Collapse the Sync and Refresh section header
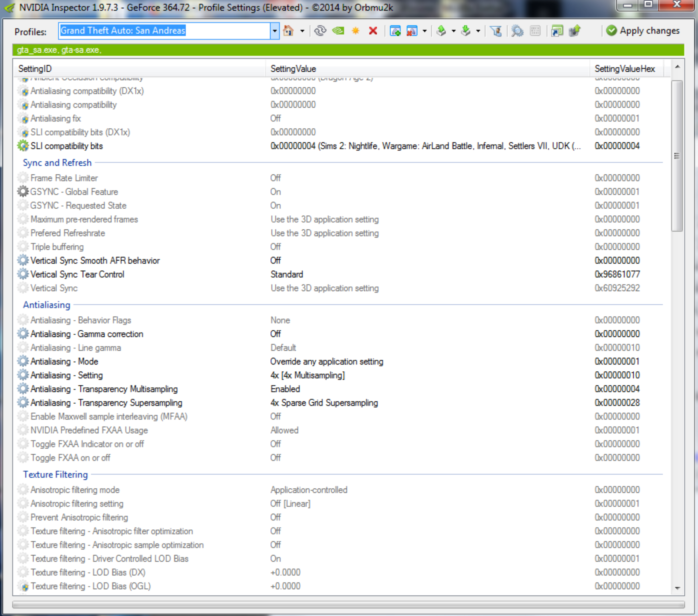 point(57,163)
